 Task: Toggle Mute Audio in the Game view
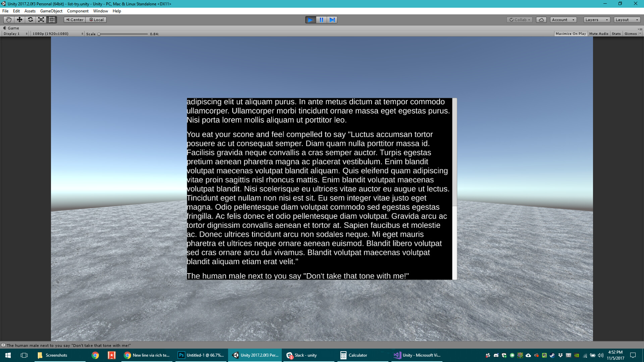pos(599,34)
